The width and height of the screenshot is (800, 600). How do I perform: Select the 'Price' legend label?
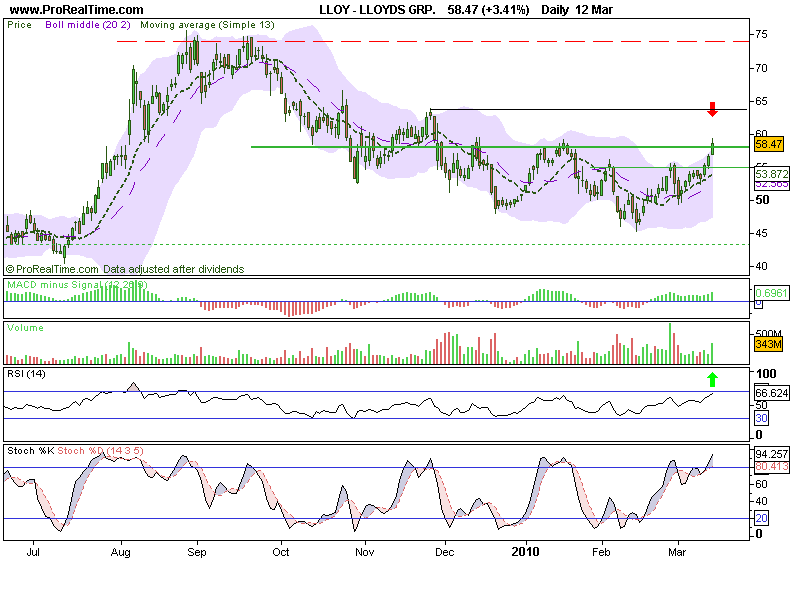19,25
